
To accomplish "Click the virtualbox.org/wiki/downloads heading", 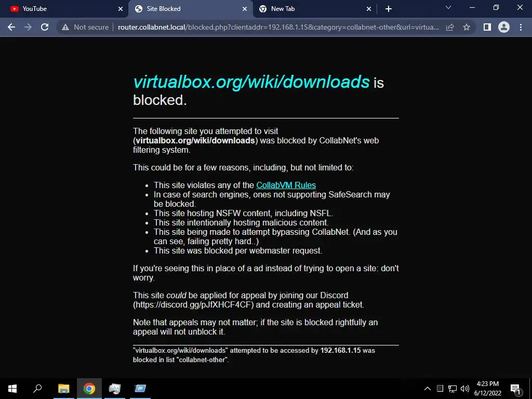I will [251, 82].
